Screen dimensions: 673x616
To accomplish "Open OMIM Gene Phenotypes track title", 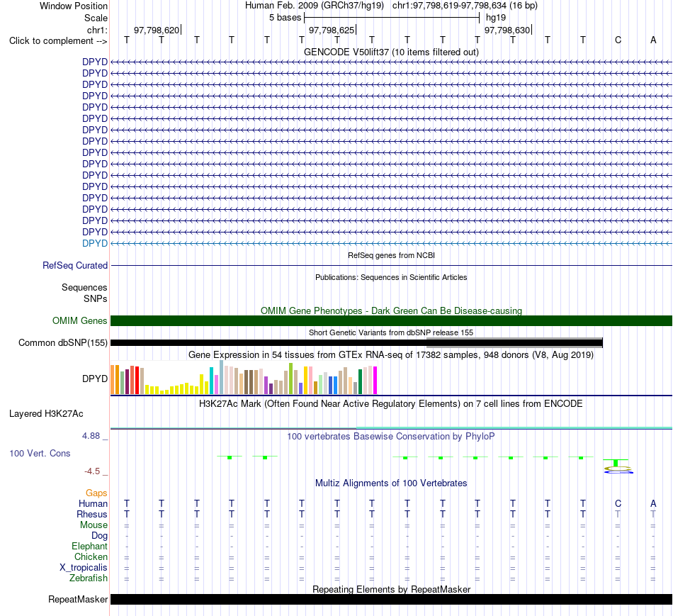I will coord(391,310).
